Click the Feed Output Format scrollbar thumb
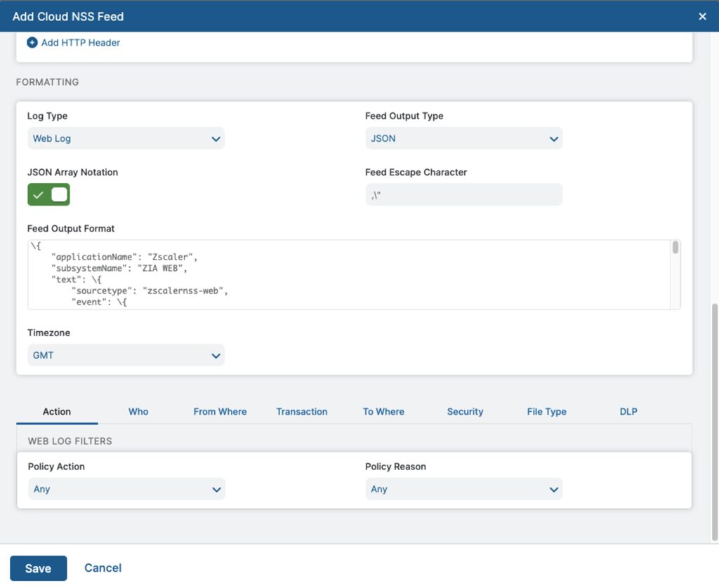The height and width of the screenshot is (588, 719). [x=675, y=248]
